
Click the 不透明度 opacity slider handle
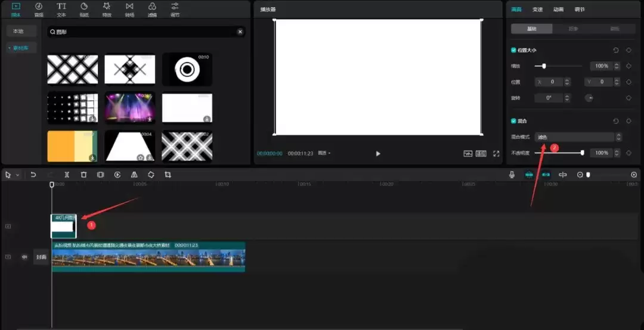click(583, 153)
